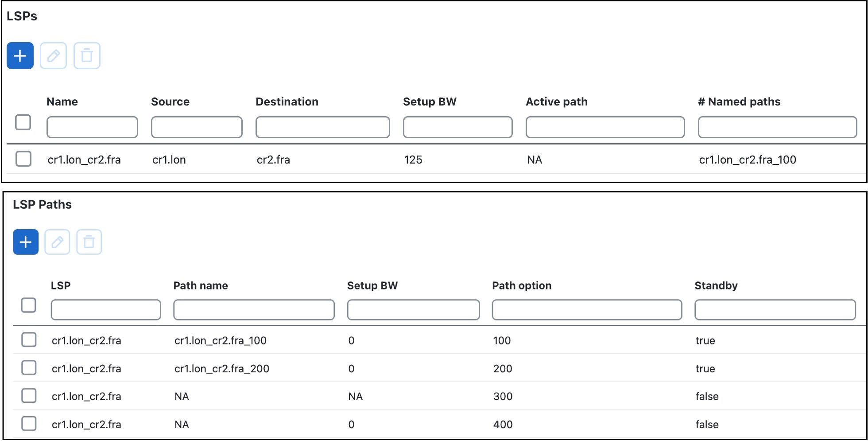Click the Path name filter field

[254, 310]
